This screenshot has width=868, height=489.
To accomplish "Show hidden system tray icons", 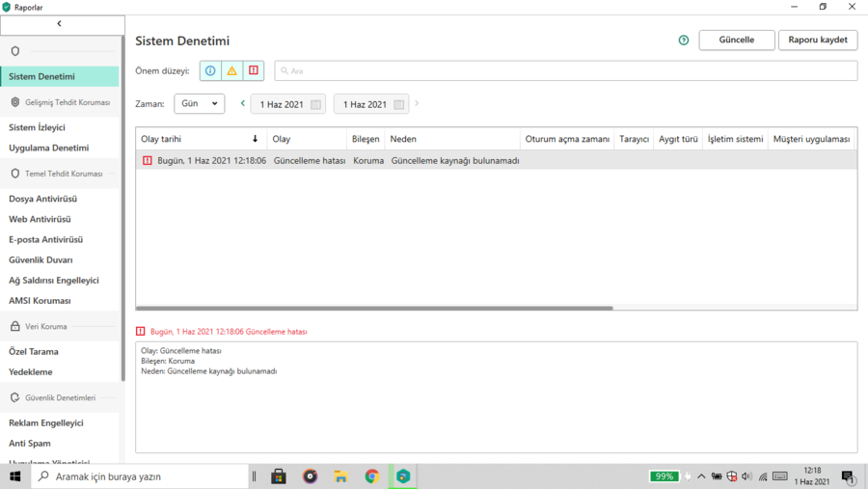I will pos(701,476).
